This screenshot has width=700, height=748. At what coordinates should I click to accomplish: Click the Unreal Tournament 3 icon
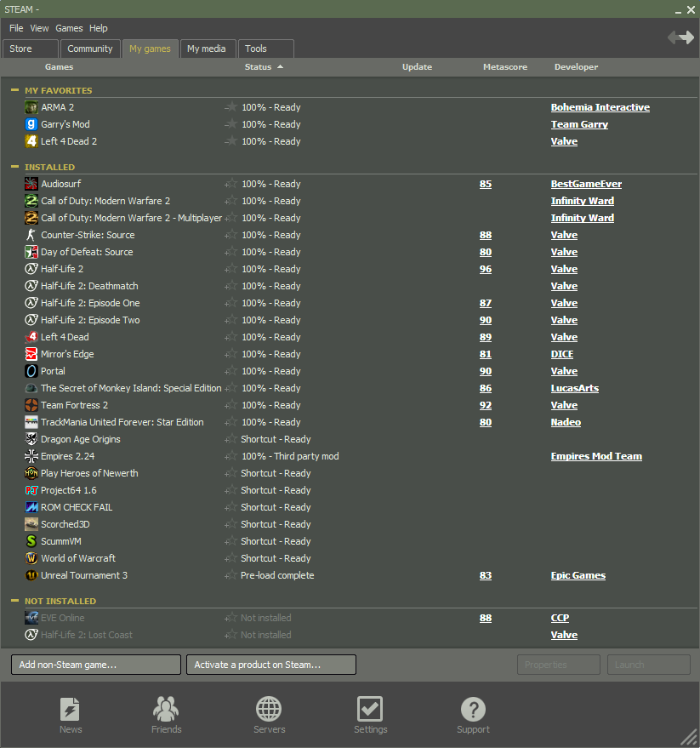click(x=31, y=575)
